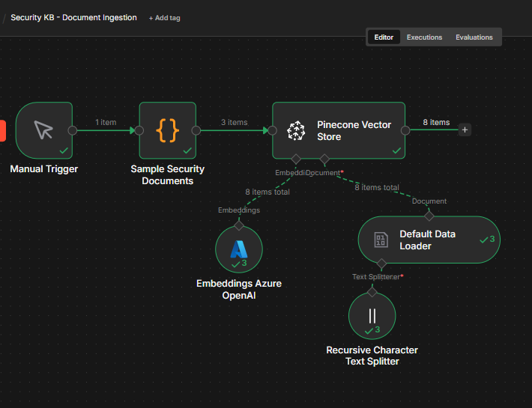Click the Manual Trigger output connector
Image resolution: width=532 pixels, height=408 pixels.
pos(72,130)
